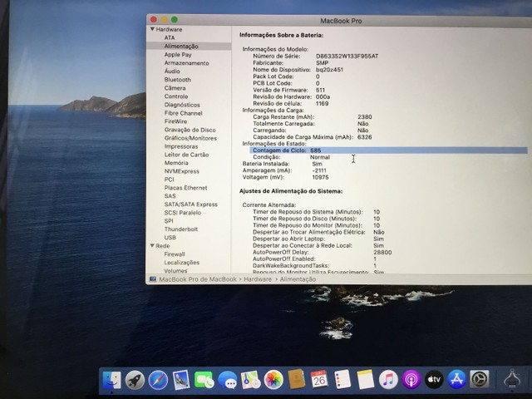Viewport: 532px width, 399px height.
Task: Collapse the Rede section triangle
Action: (152, 245)
